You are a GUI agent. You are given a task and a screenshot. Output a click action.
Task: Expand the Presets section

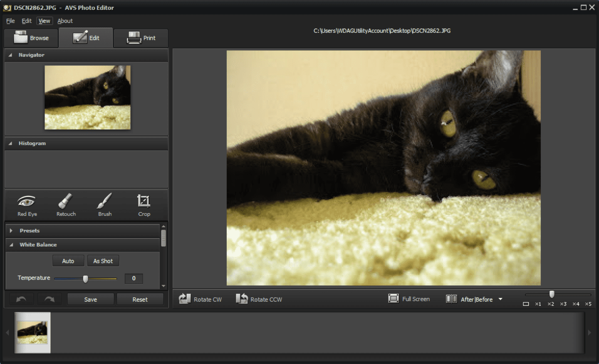pos(11,230)
